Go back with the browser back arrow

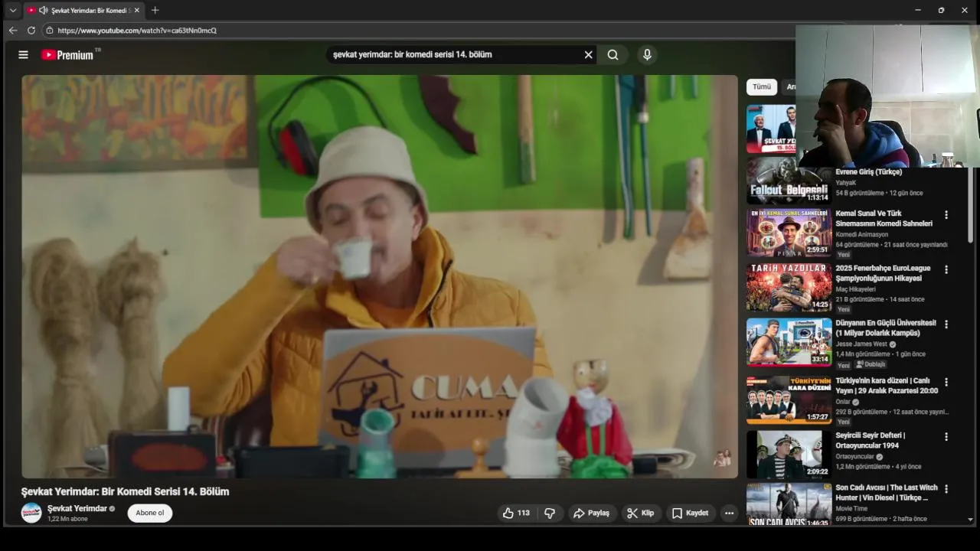(12, 31)
